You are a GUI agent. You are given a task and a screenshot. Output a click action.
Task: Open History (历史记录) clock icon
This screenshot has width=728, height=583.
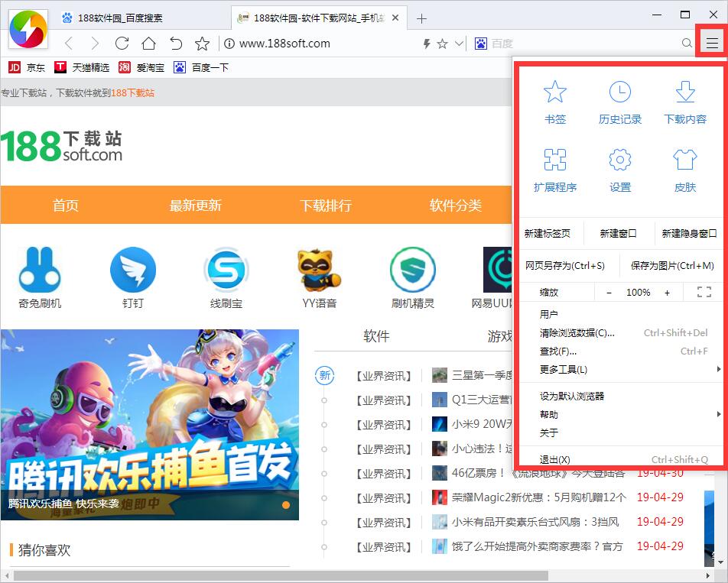(619, 93)
